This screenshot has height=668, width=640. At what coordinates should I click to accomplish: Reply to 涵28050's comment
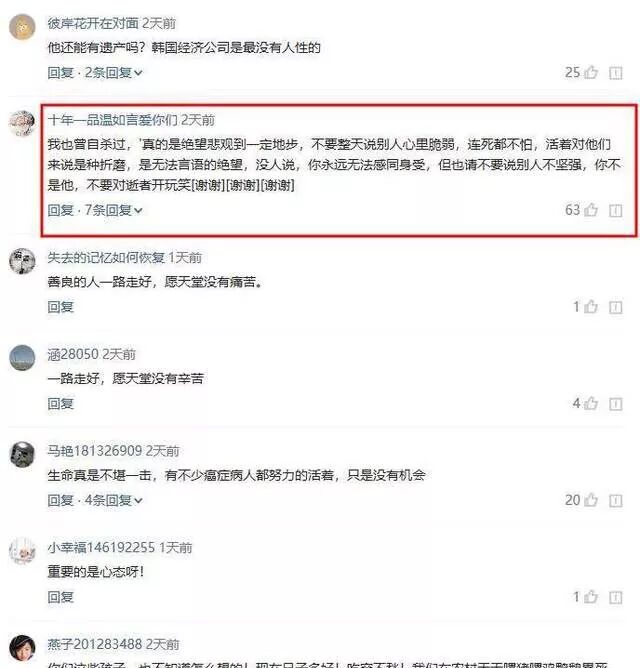(61, 403)
